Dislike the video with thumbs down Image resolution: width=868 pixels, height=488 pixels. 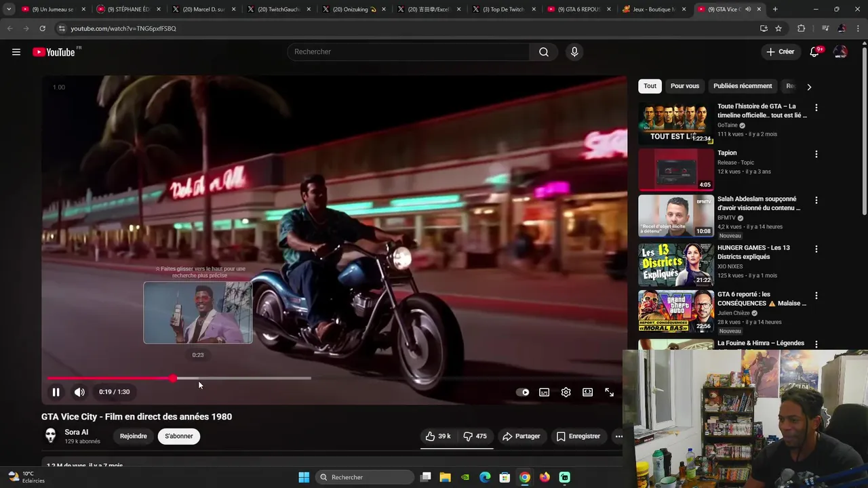(x=475, y=436)
